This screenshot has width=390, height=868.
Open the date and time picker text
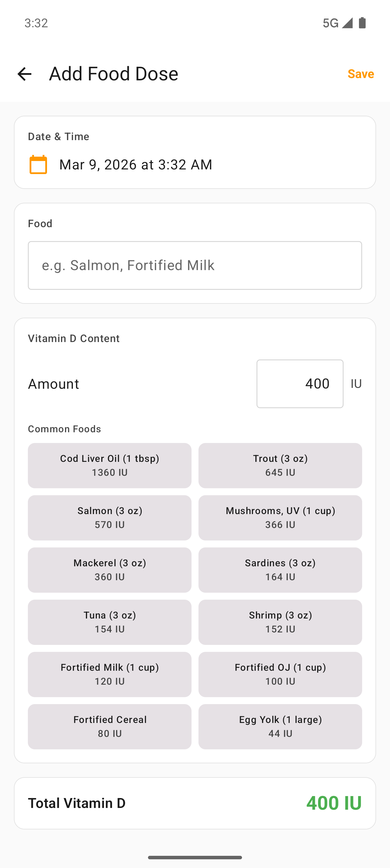coord(136,164)
